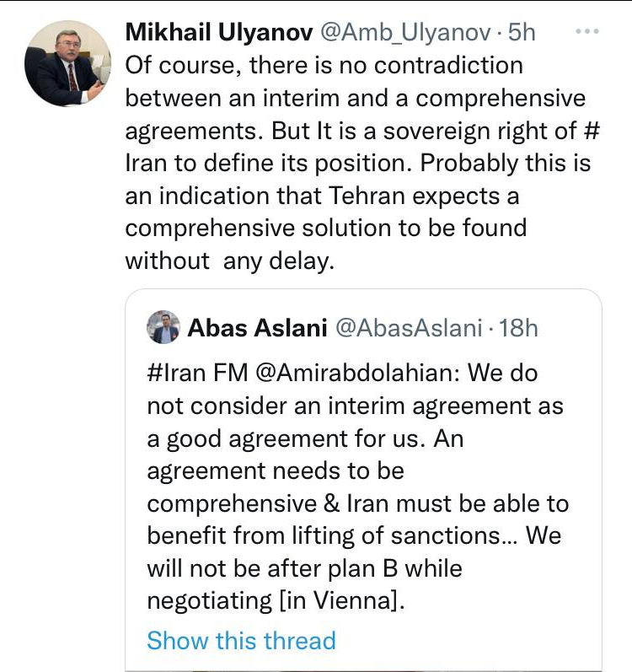Click Abas Aslani's small avatar
632x672 pixels.
(163, 327)
